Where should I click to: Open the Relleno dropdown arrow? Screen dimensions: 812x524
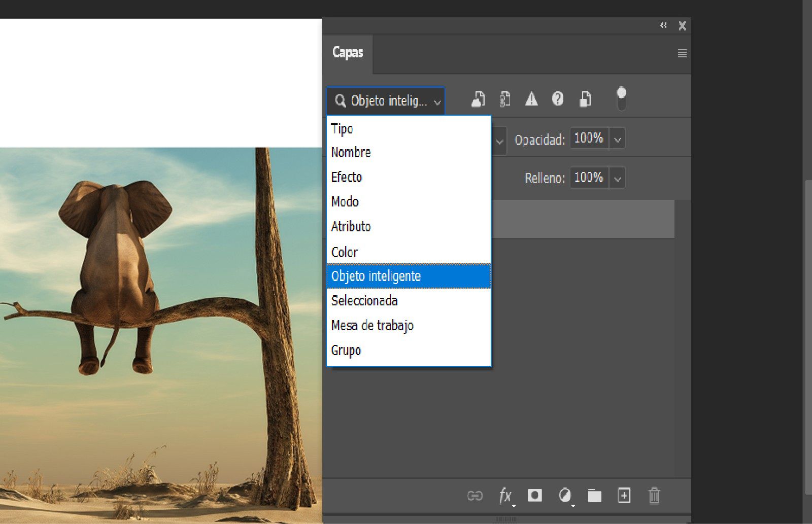(617, 178)
